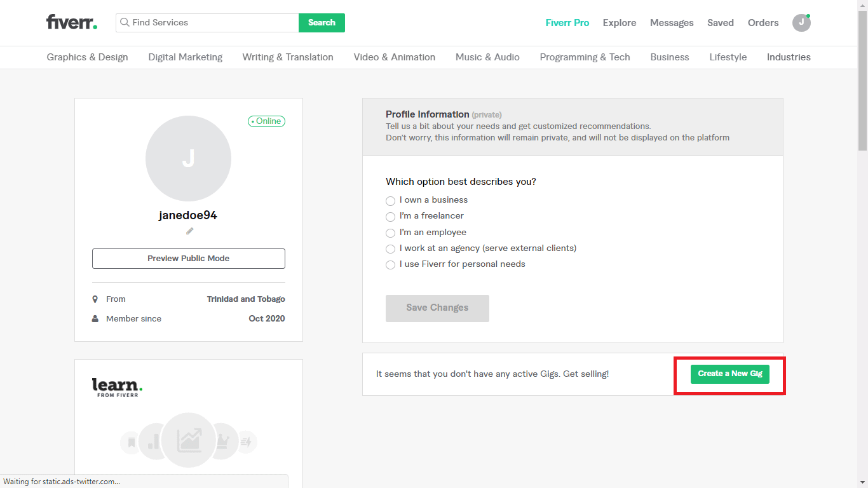Click Create a New Gig button

pyautogui.click(x=730, y=374)
